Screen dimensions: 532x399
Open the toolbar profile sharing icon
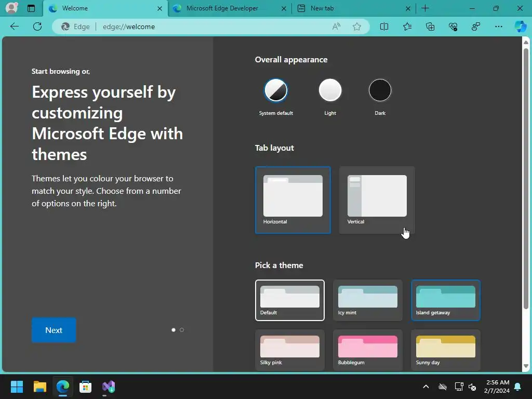point(476,26)
